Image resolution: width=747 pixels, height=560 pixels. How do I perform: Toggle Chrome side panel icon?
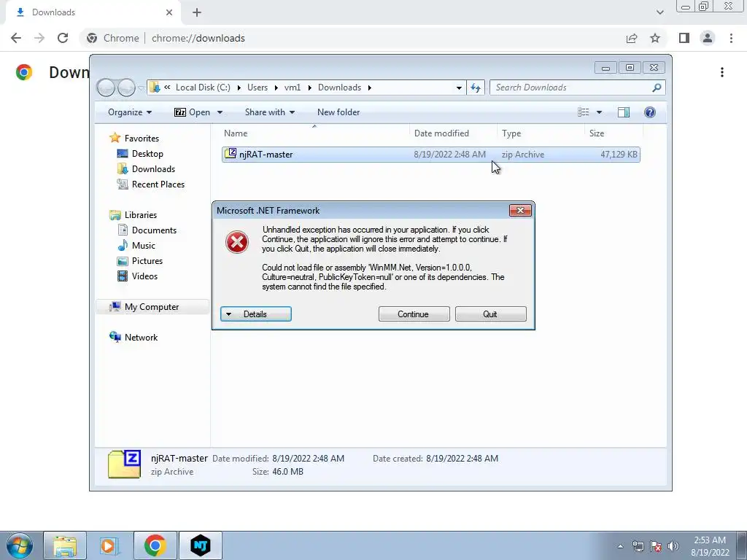[x=684, y=38]
